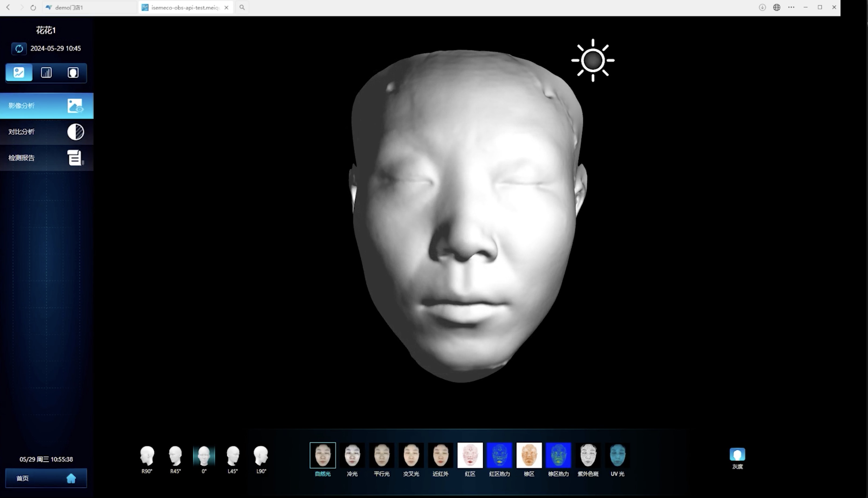Viewport: 868px width, 498px height.
Task: Click the detection date 2024-05-29 10:45
Action: tap(56, 48)
